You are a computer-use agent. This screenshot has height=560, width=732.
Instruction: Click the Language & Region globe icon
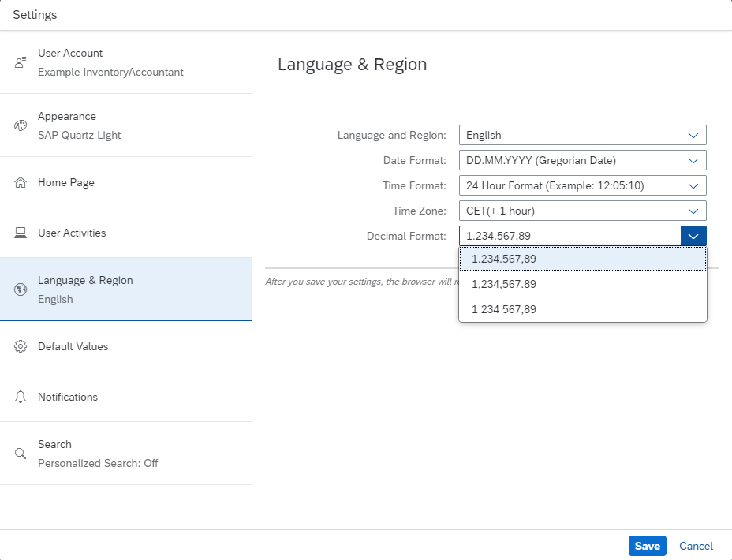(20, 289)
